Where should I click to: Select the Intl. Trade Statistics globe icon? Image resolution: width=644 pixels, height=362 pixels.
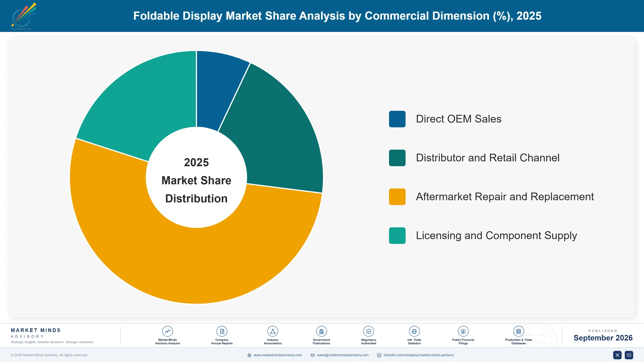click(x=414, y=331)
